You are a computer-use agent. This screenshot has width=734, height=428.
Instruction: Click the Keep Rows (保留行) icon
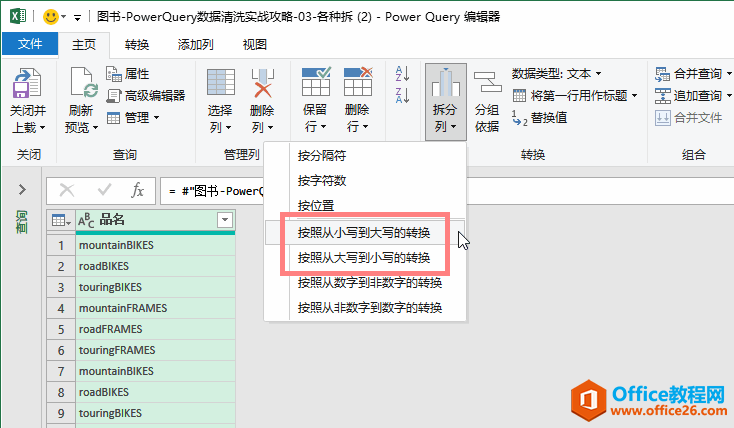316,81
